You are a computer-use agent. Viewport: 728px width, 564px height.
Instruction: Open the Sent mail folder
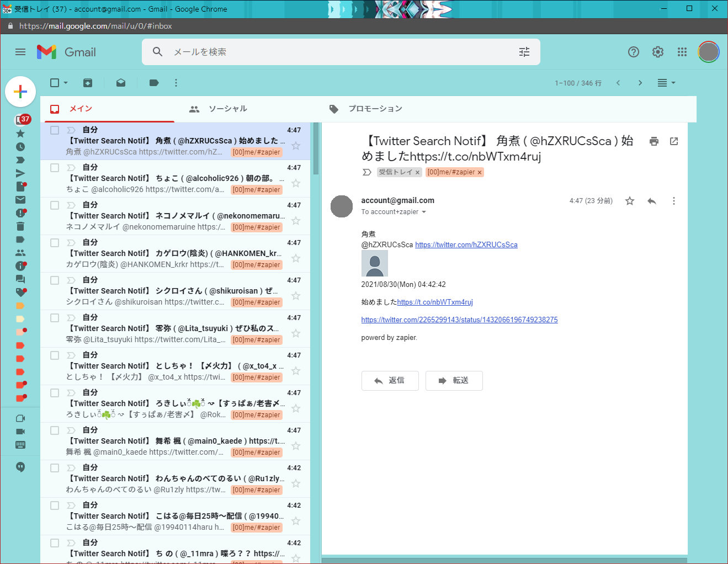coord(20,173)
